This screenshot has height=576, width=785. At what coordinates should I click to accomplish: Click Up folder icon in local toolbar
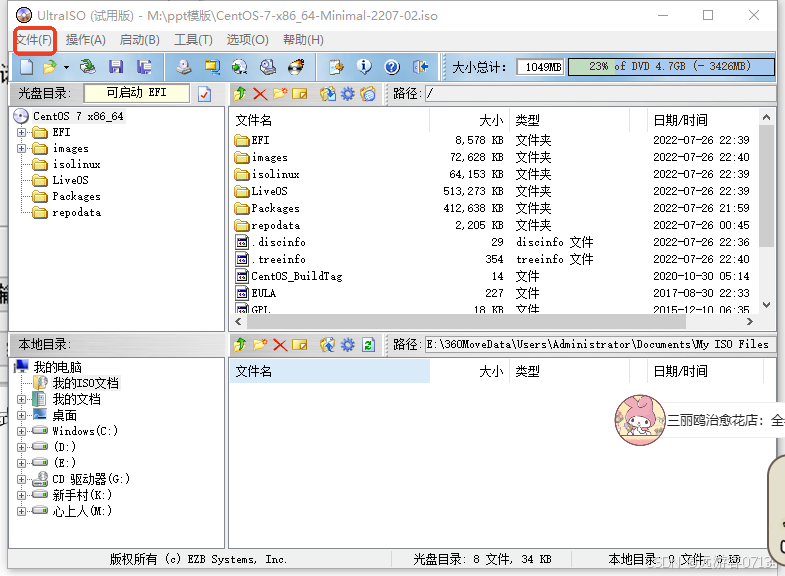(x=240, y=345)
